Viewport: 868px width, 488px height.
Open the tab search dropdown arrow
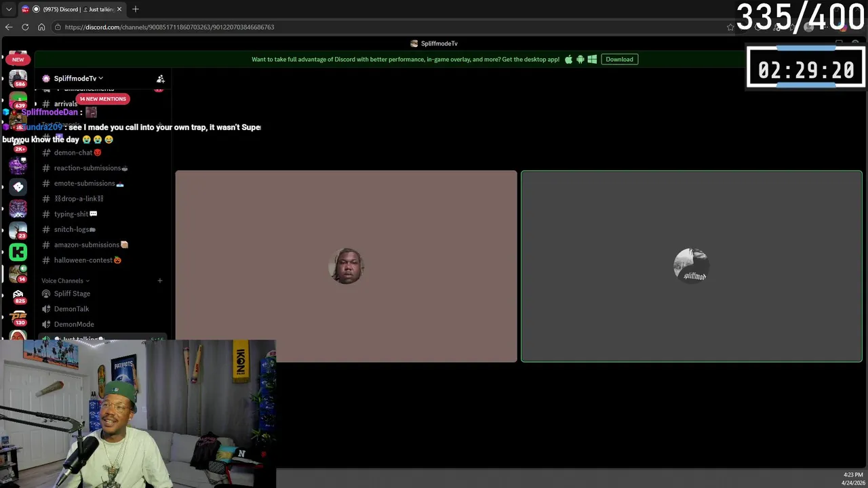click(9, 9)
